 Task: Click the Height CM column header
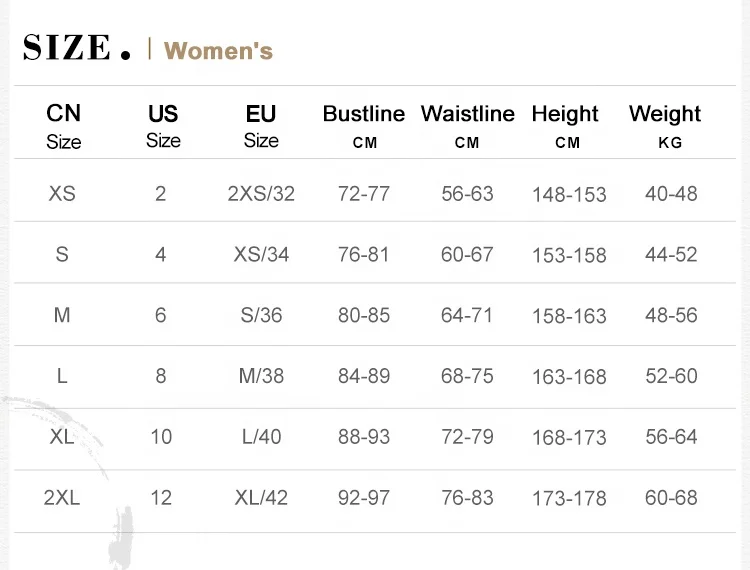566,126
